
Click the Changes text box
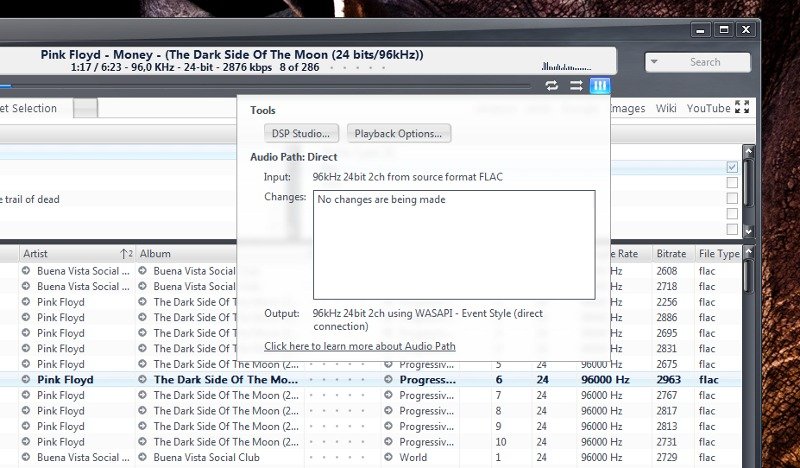454,245
